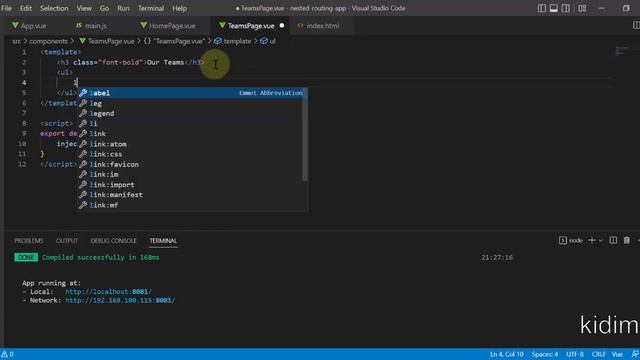Click line number 4 in the gutter
Image resolution: width=640 pixels, height=360 pixels.
pos(24,83)
